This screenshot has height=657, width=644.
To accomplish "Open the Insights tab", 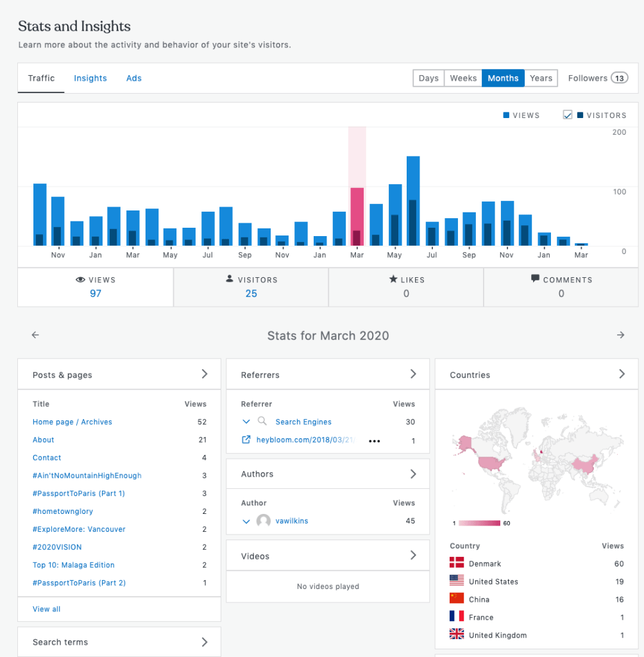I will click(x=90, y=78).
